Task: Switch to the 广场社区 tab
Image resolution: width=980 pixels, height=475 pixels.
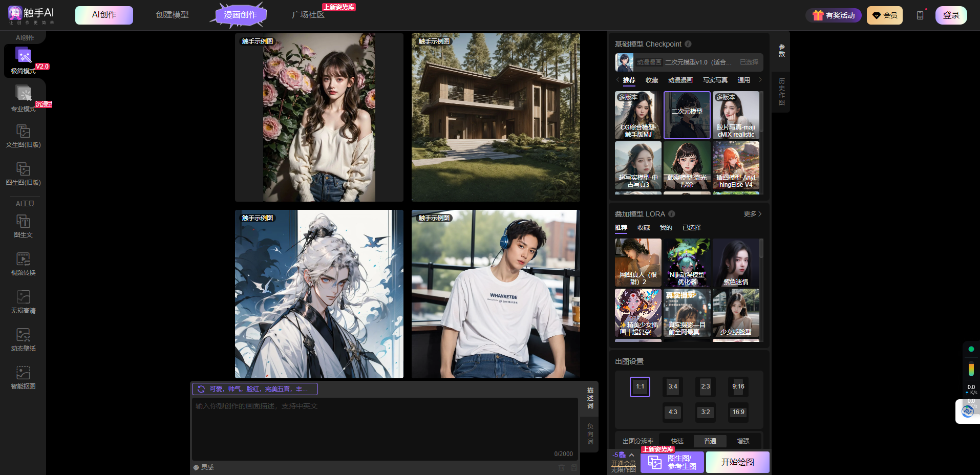Action: 308,15
